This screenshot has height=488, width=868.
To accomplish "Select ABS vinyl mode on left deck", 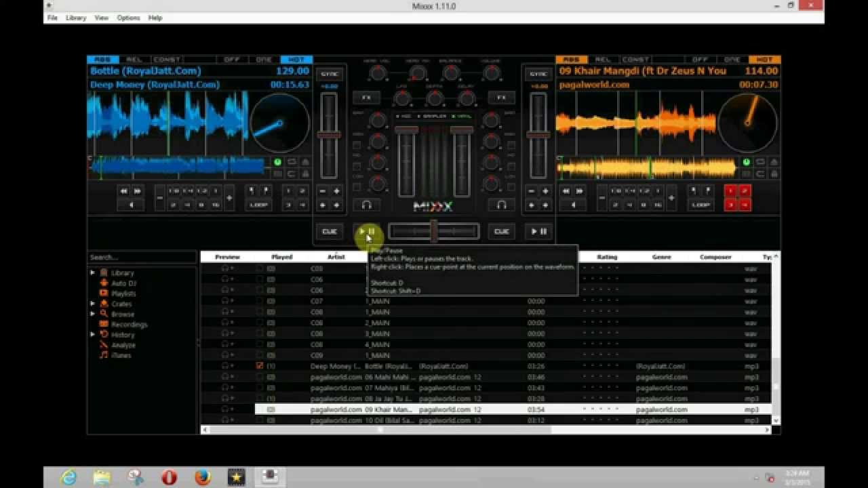I will pos(102,60).
